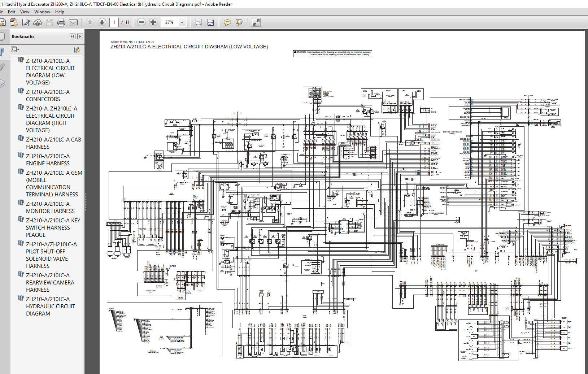Click the Save file icon

(x=49, y=22)
